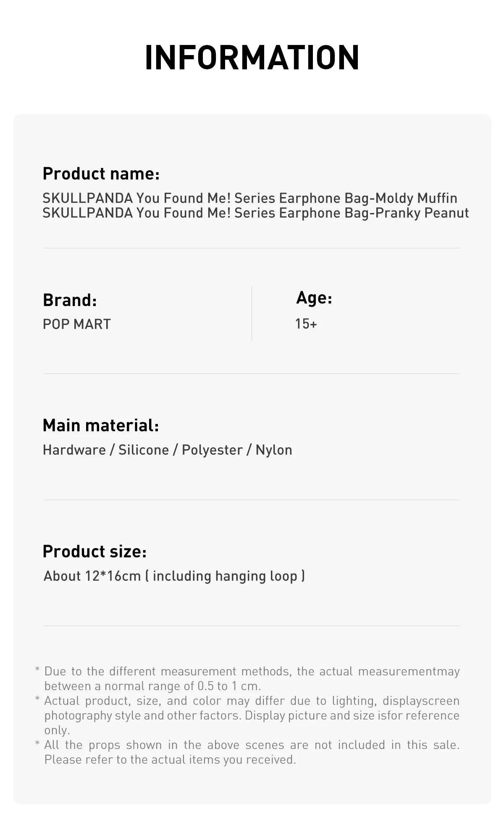Click the 'Main material:' label
Viewport: 504px width, 825px height.
(101, 425)
